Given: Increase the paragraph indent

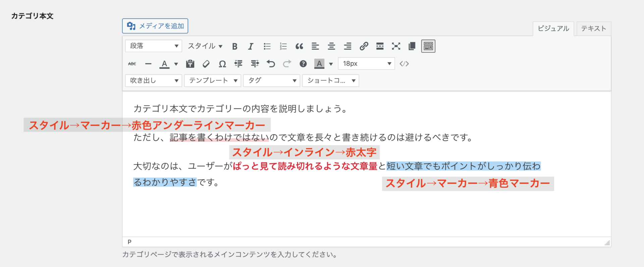Looking at the screenshot, I should click(255, 64).
